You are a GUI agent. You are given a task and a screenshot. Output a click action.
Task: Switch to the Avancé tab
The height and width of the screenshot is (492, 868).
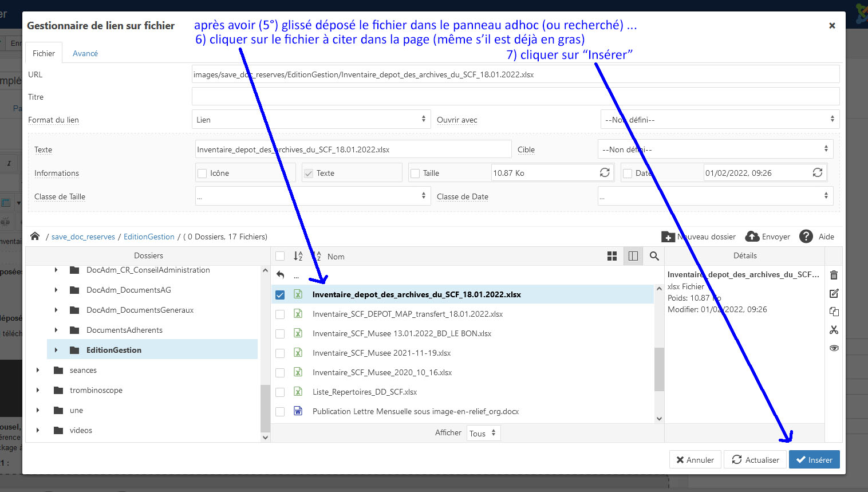pyautogui.click(x=85, y=53)
